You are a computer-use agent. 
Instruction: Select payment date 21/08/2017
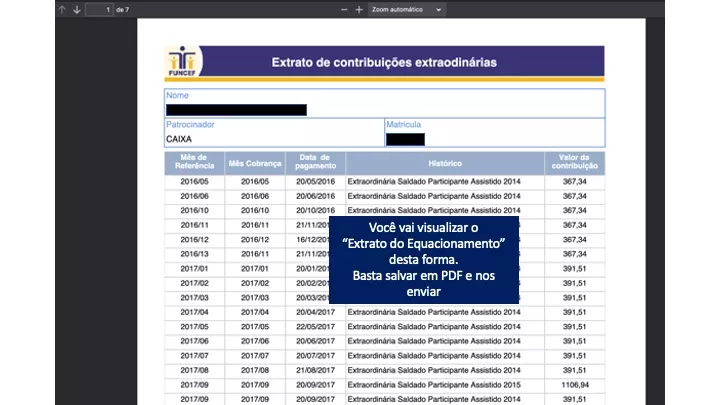[x=315, y=371]
